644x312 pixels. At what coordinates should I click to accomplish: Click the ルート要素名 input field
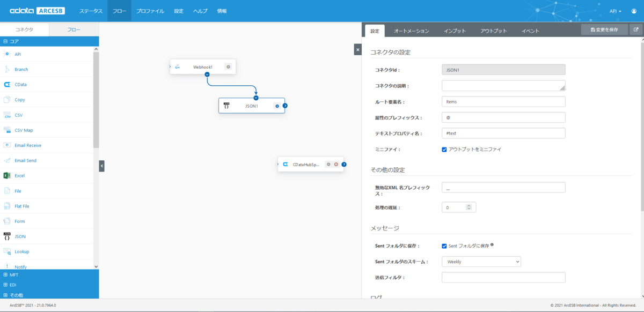pos(503,102)
